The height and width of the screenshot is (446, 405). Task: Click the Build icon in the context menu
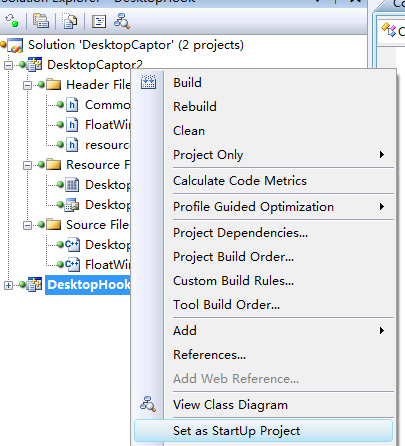click(148, 82)
